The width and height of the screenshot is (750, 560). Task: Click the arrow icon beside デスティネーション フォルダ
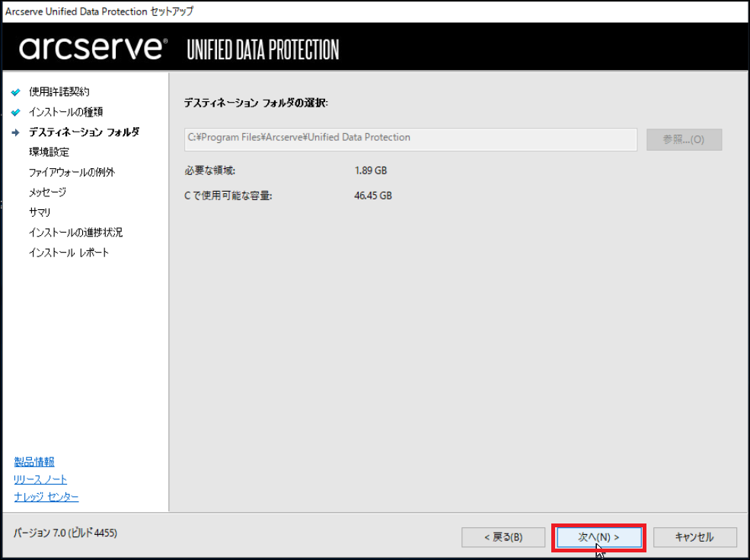coord(16,132)
